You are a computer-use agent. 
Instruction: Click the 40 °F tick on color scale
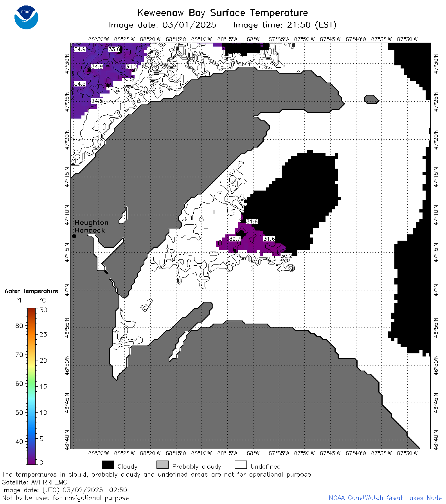19,441
